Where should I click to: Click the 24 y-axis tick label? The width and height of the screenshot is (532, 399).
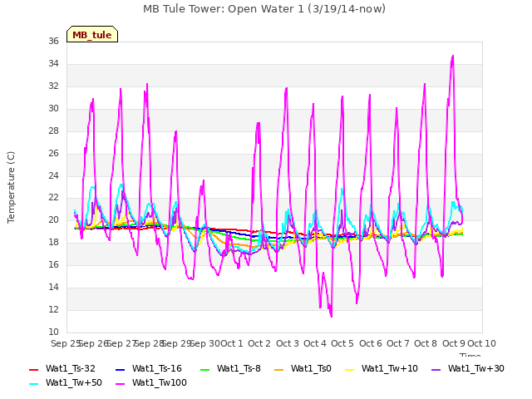[x=53, y=175]
